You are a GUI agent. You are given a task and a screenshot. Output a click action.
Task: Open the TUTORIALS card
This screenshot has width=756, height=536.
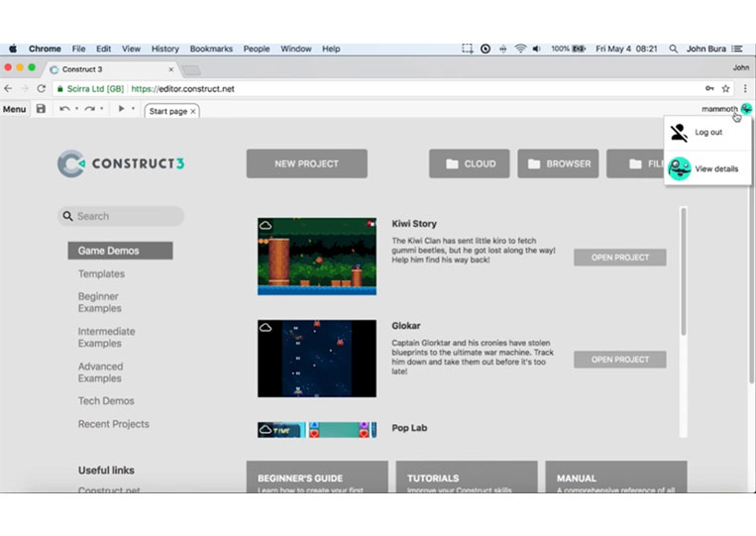[x=467, y=477]
